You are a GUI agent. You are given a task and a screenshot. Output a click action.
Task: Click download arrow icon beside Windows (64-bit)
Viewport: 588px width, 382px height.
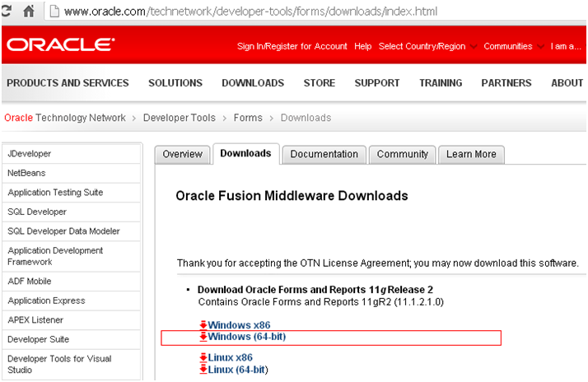coord(203,337)
